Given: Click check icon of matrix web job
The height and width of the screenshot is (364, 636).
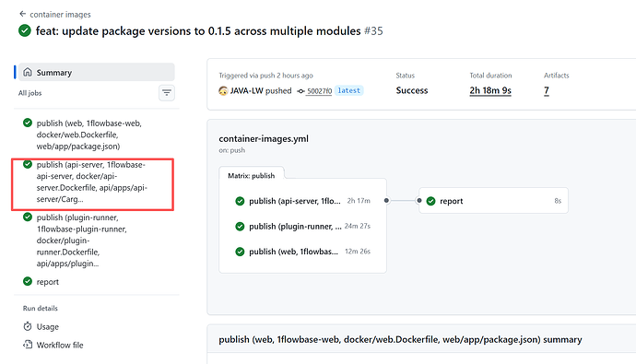Looking at the screenshot, I should (241, 252).
